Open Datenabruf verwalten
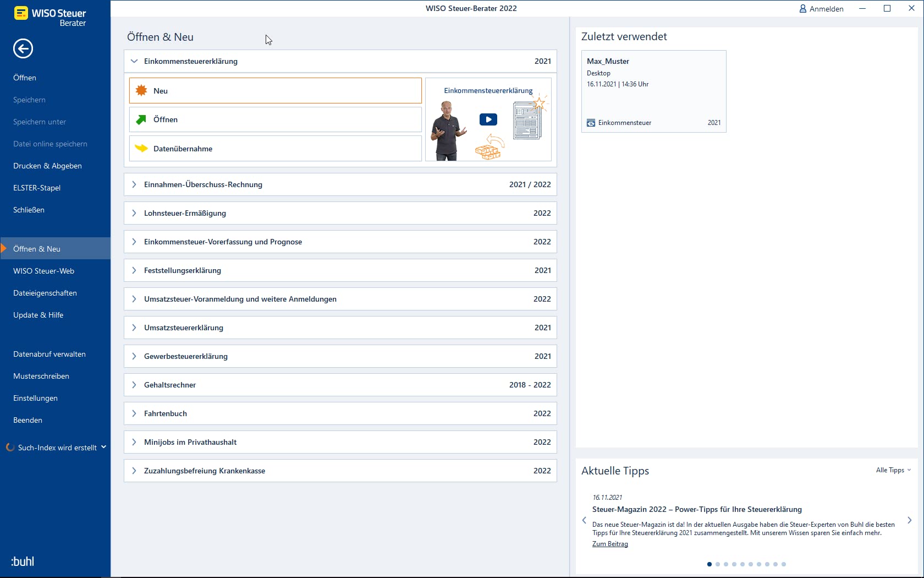Image resolution: width=924 pixels, height=578 pixels. click(x=50, y=354)
